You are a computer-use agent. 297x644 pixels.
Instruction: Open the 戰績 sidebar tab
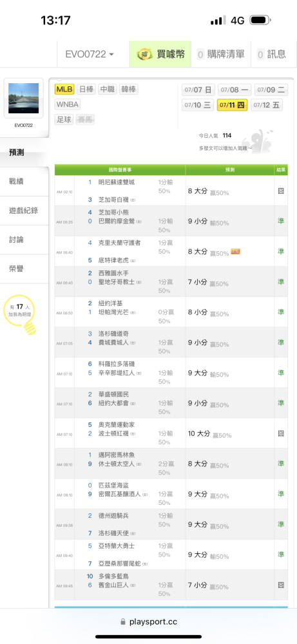(x=17, y=182)
